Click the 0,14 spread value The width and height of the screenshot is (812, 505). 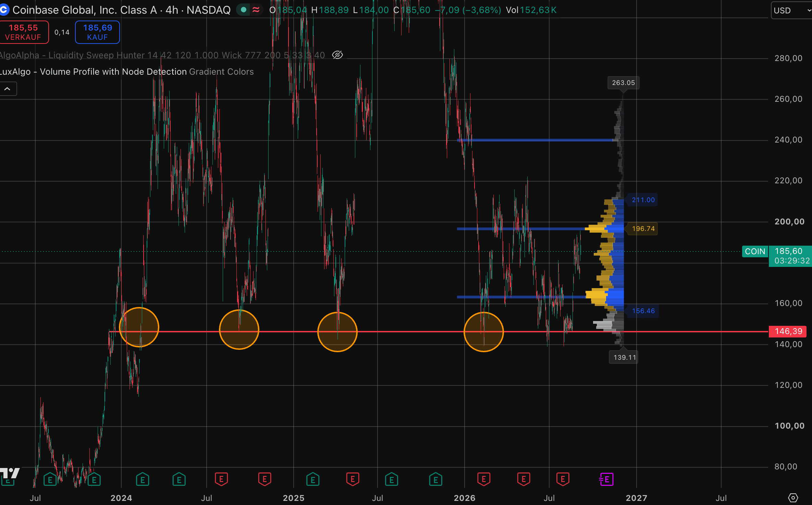coord(62,32)
